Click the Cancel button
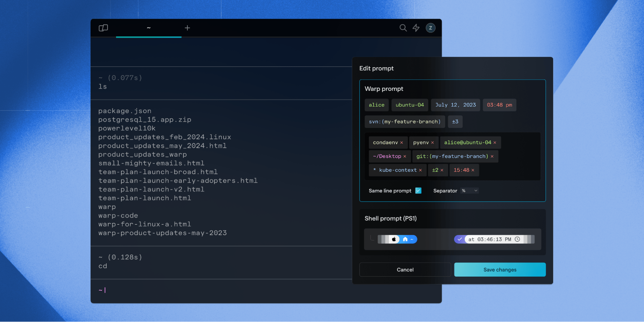Viewport: 644px width, 322px height. pos(405,270)
